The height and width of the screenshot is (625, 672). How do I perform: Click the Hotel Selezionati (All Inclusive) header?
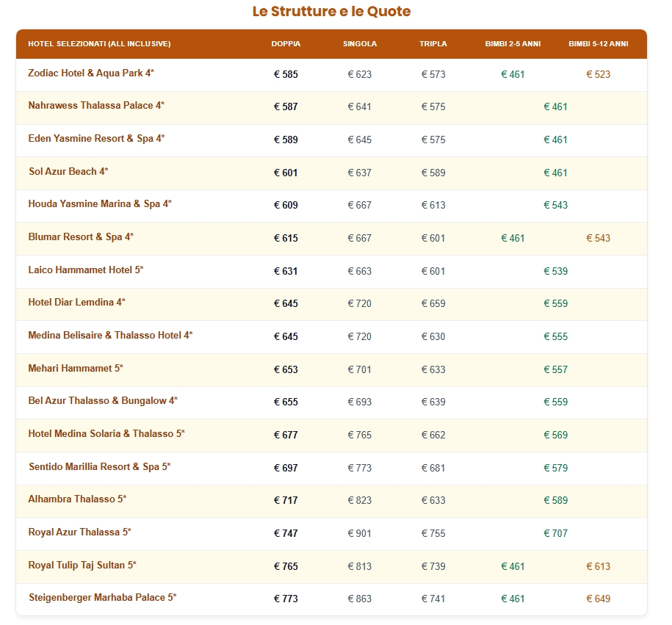(x=99, y=44)
